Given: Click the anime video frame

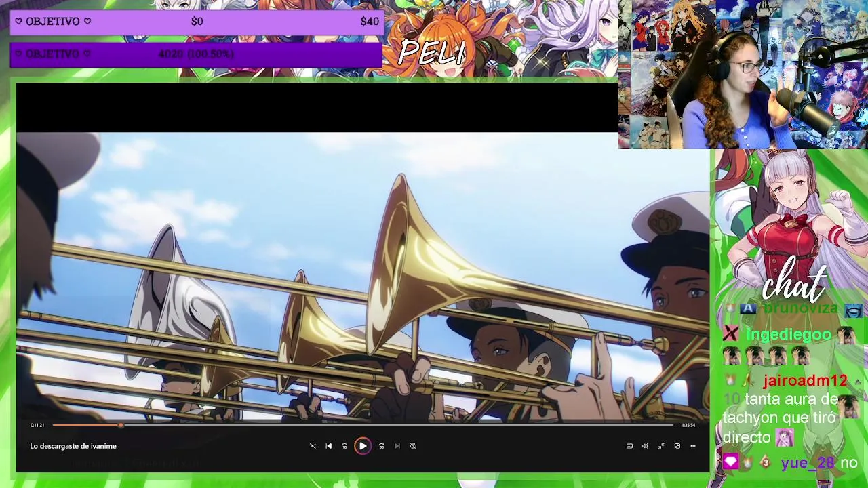Looking at the screenshot, I should click(363, 277).
